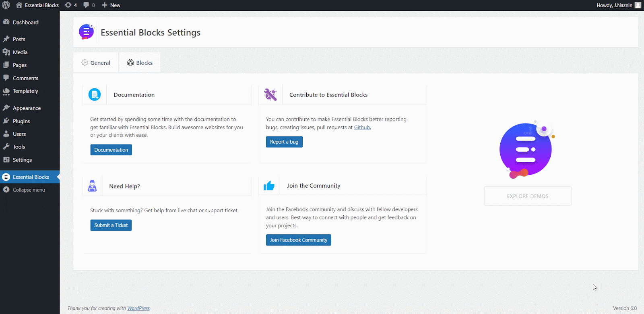Select the General tab

click(96, 63)
